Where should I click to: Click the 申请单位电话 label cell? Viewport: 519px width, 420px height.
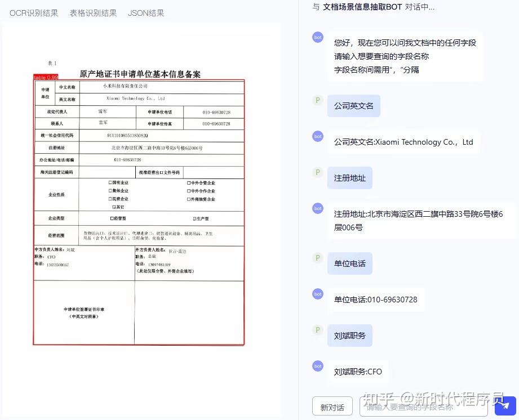tap(159, 112)
